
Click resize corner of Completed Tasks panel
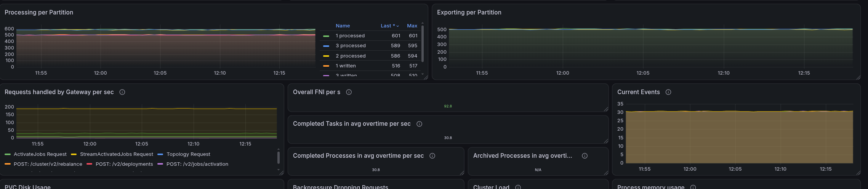point(606,141)
